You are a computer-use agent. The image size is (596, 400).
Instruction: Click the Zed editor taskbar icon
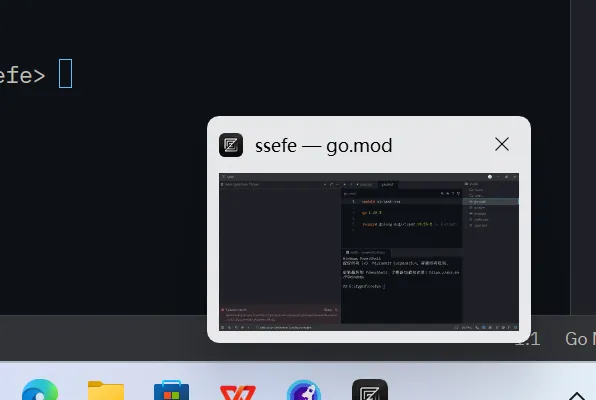pyautogui.click(x=370, y=391)
